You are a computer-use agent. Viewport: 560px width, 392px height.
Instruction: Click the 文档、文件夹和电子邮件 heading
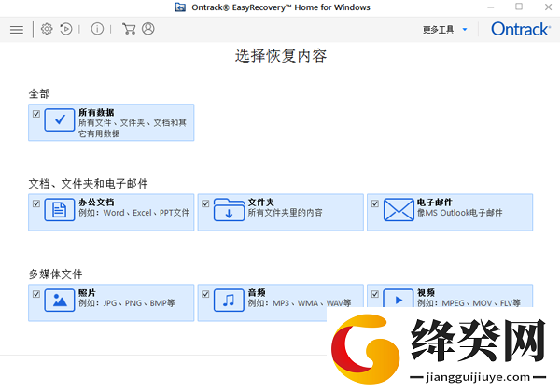88,184
